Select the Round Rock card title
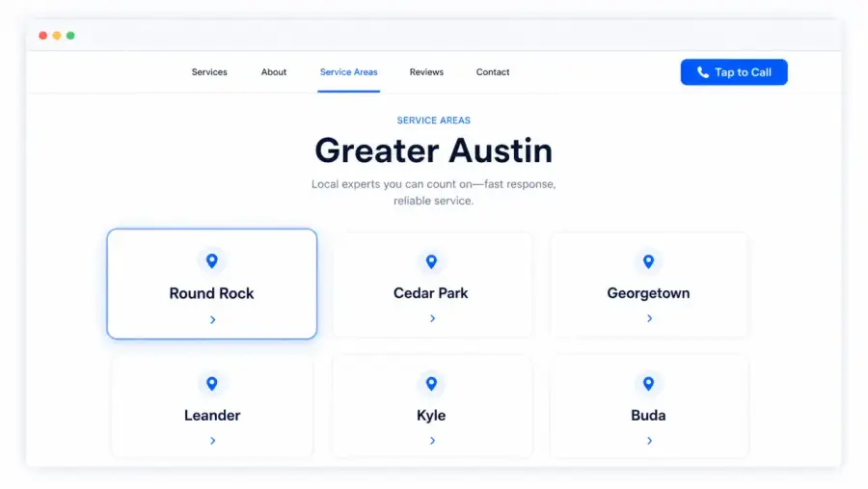This screenshot has width=868, height=489. click(211, 293)
